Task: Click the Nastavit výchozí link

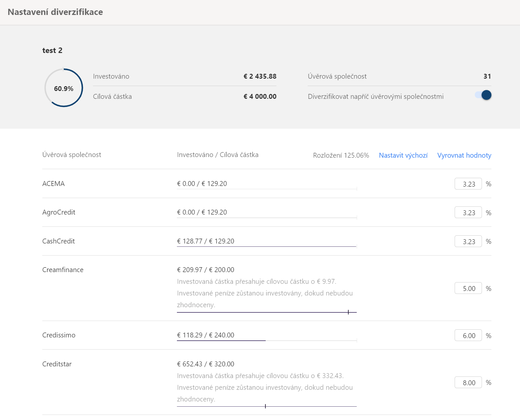Action: (403, 155)
